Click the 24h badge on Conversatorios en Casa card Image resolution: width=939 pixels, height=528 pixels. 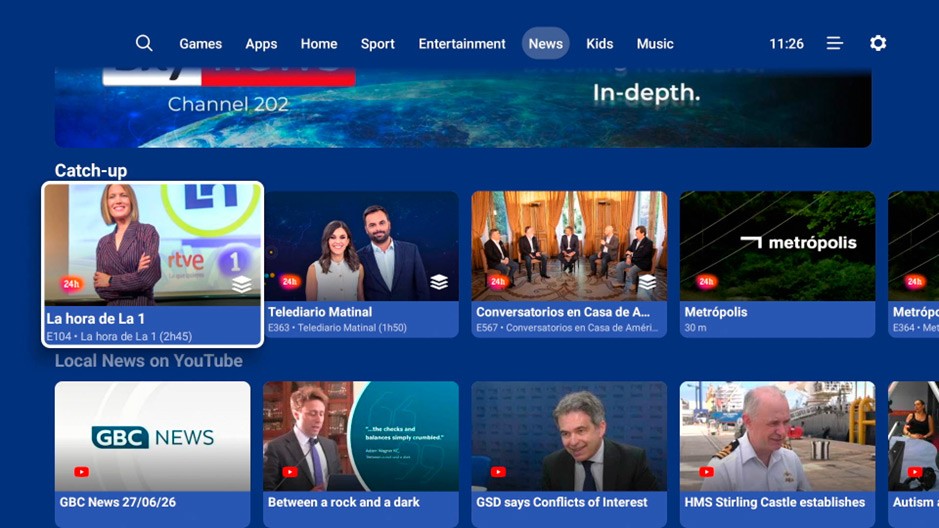coord(498,281)
